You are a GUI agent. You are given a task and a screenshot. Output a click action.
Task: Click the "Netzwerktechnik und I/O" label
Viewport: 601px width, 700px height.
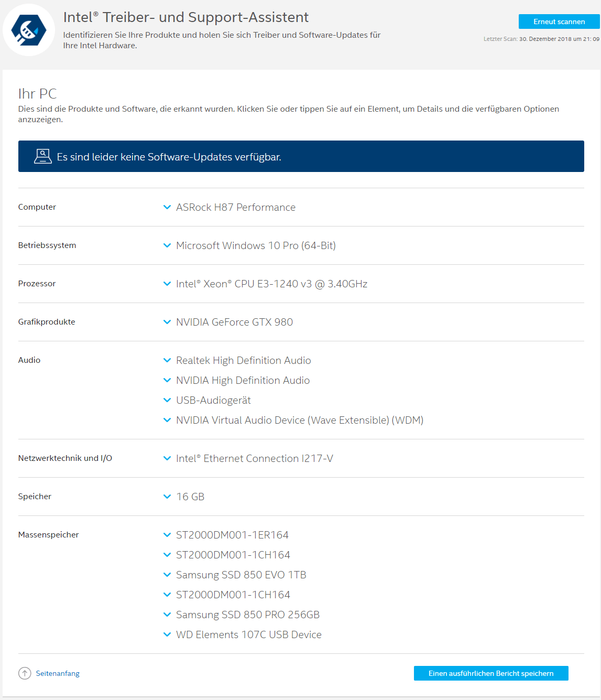pos(65,458)
